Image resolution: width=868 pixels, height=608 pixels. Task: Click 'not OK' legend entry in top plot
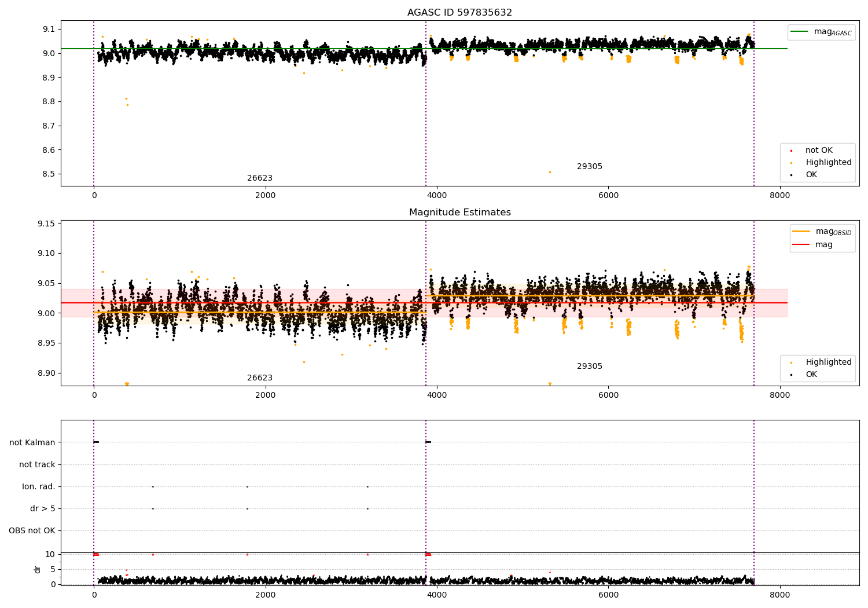pyautogui.click(x=811, y=151)
